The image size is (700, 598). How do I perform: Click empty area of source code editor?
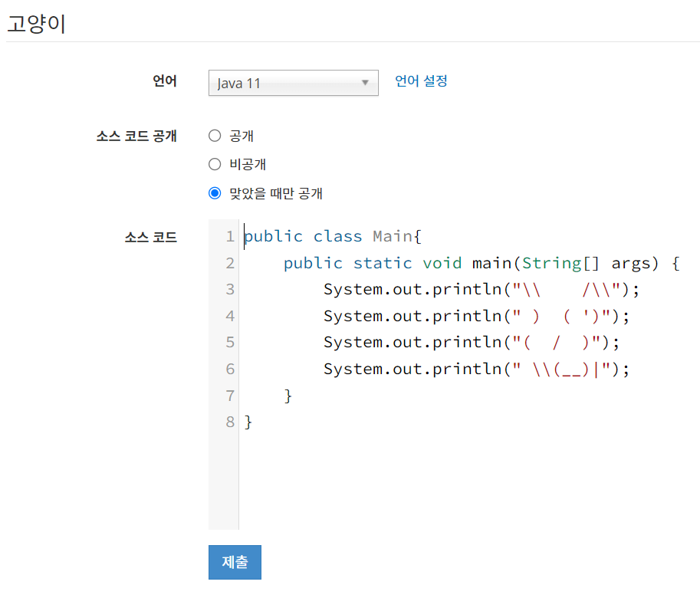468,482
